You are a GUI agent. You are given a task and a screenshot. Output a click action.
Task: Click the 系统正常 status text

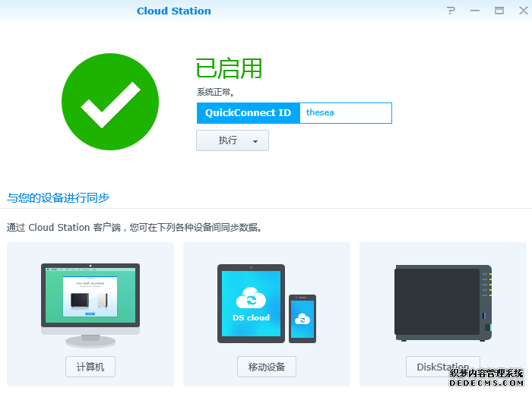[x=216, y=92]
